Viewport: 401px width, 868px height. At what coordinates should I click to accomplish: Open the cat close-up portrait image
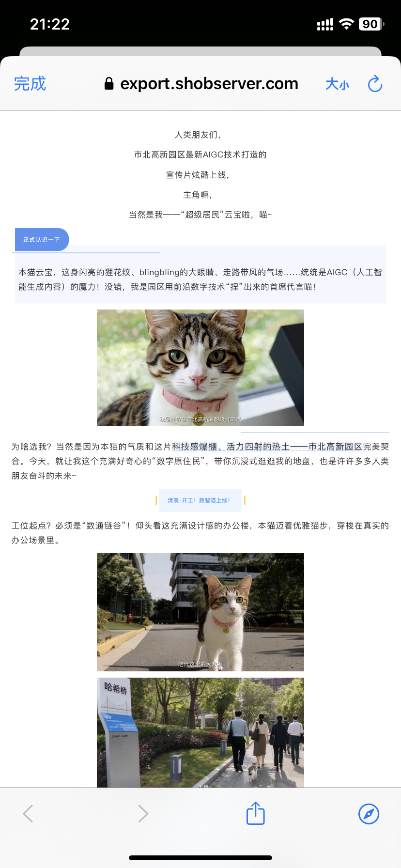pyautogui.click(x=200, y=368)
